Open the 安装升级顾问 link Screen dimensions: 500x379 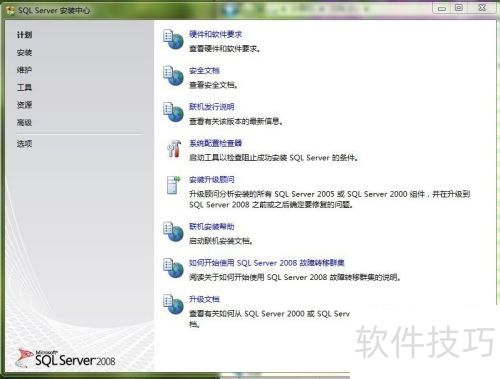coord(212,179)
